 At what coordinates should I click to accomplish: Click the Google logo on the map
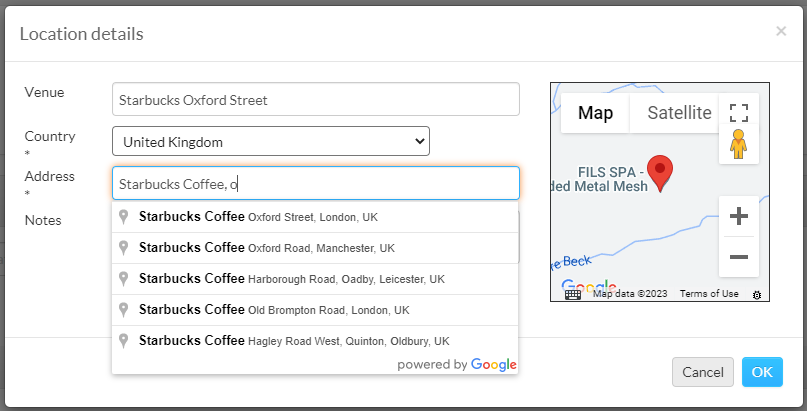[x=589, y=287]
